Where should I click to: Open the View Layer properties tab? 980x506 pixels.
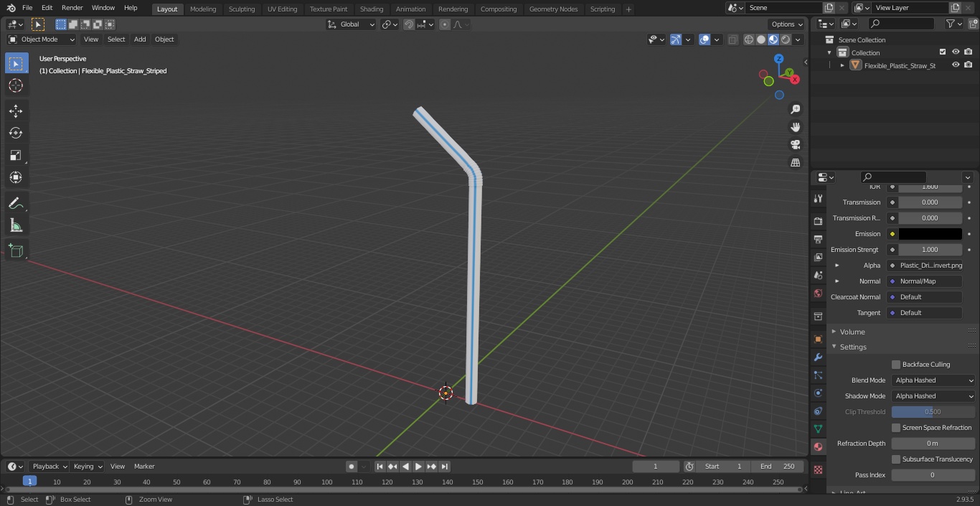[x=818, y=257]
